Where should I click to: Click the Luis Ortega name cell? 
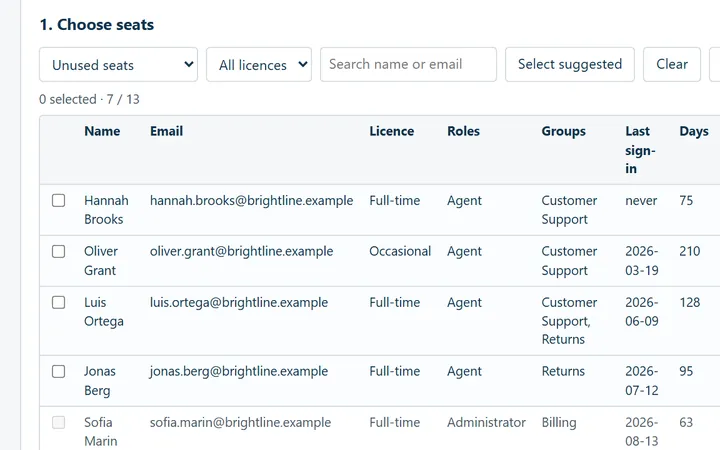(x=104, y=312)
